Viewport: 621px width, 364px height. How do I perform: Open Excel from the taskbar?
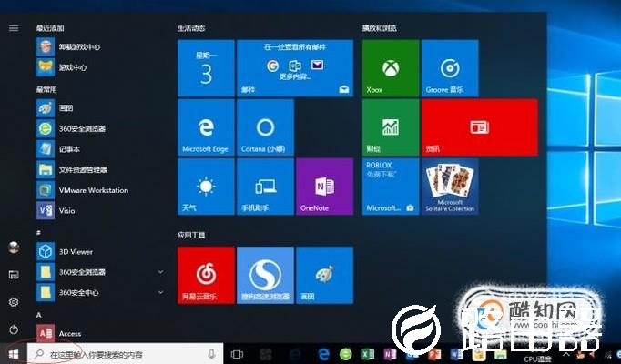click(x=368, y=354)
